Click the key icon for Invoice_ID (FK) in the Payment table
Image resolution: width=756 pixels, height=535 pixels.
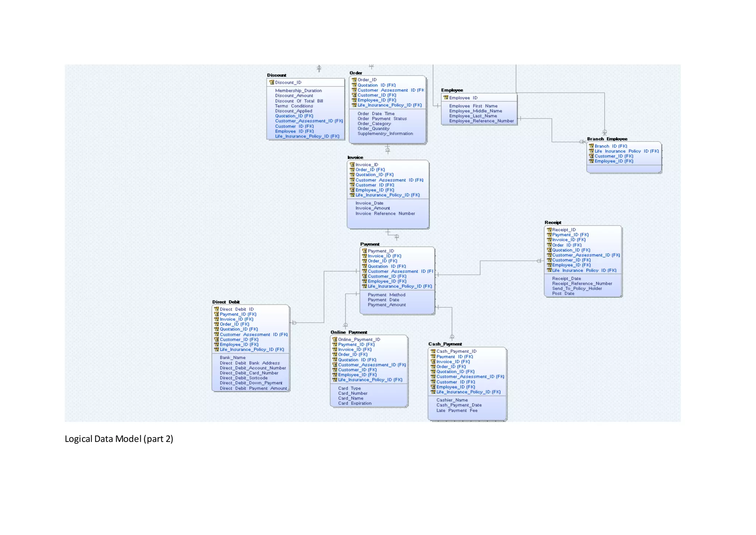(x=364, y=256)
